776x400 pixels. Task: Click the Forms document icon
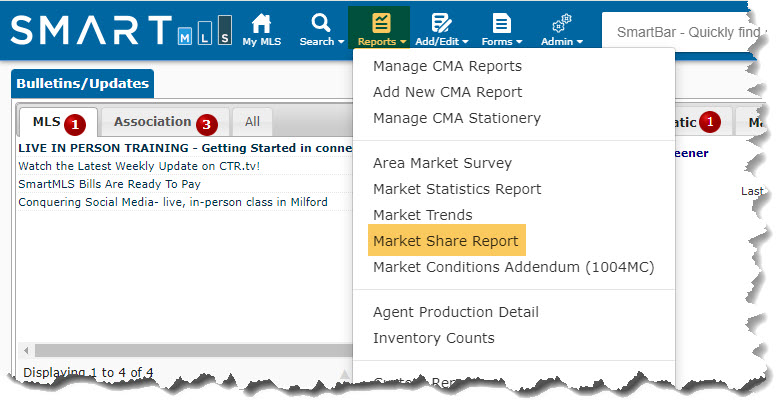(501, 23)
